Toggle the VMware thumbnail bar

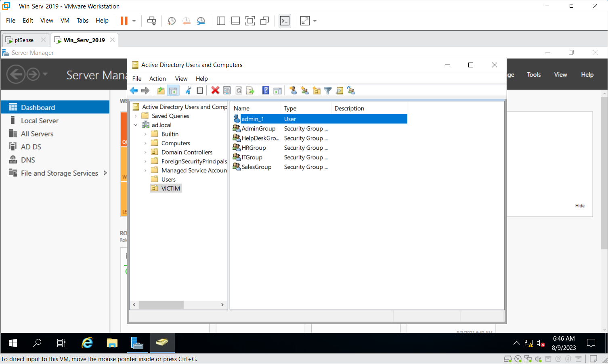[235, 21]
